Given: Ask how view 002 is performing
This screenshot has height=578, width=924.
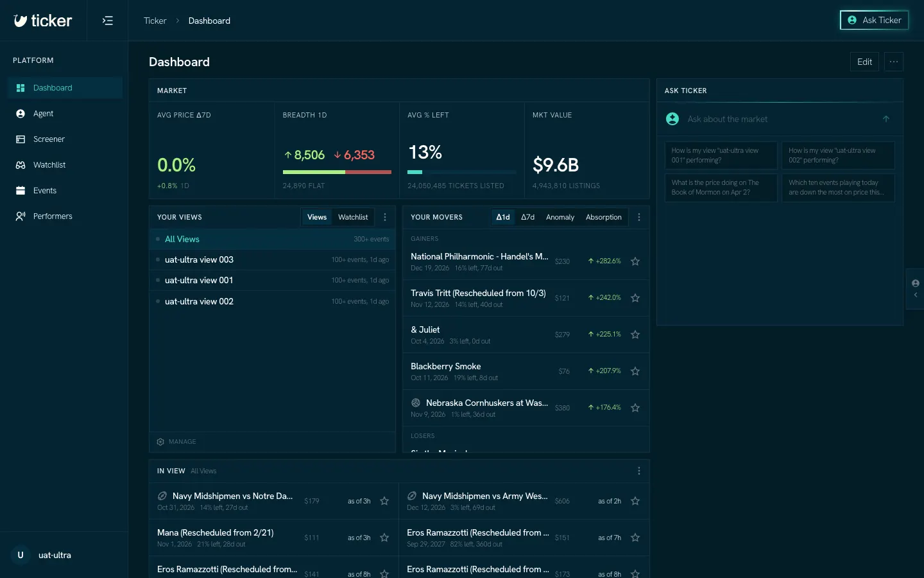Looking at the screenshot, I should point(838,155).
